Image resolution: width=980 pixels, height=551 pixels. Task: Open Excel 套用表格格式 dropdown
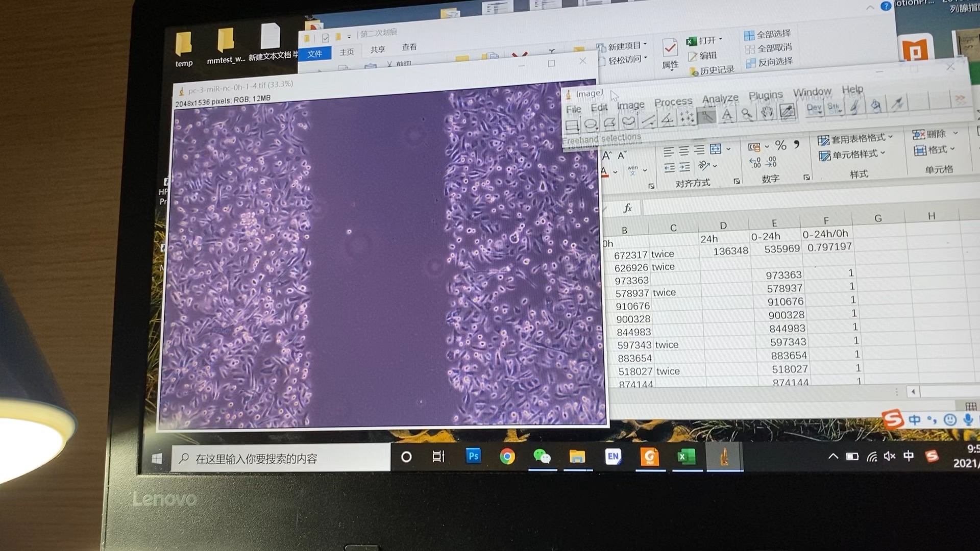click(855, 138)
